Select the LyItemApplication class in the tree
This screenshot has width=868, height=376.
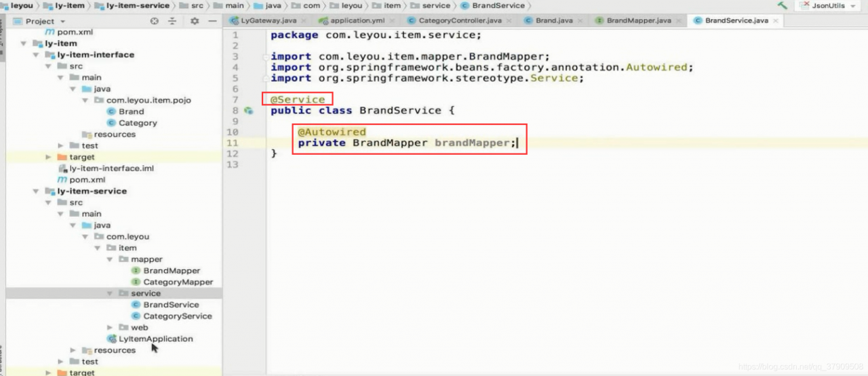(156, 339)
